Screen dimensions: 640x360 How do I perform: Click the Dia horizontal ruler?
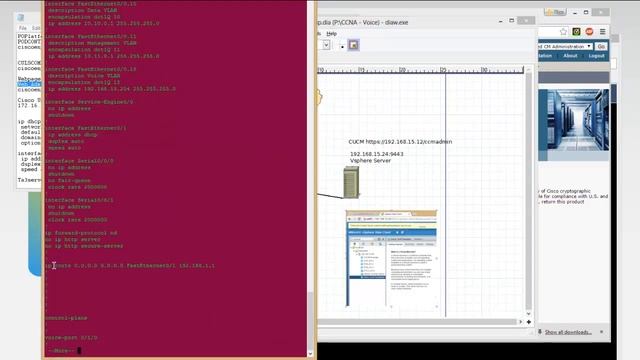tap(420, 70)
